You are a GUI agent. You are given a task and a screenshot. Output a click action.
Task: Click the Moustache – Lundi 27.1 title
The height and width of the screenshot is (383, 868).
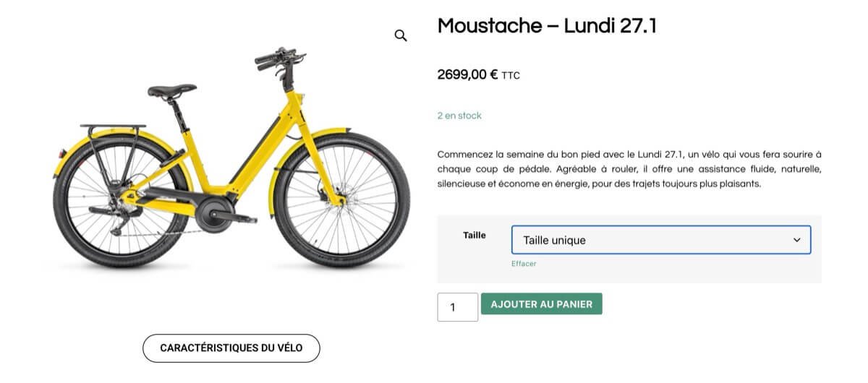pyautogui.click(x=547, y=27)
